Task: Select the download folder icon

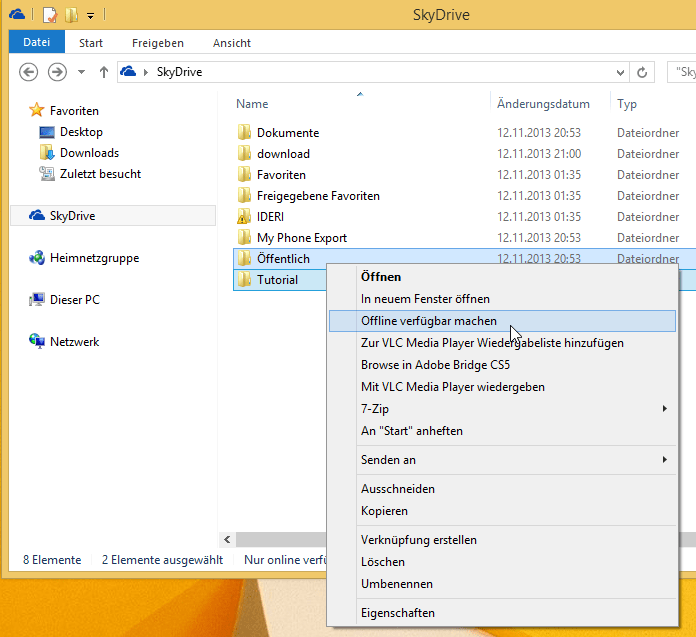Action: (244, 153)
